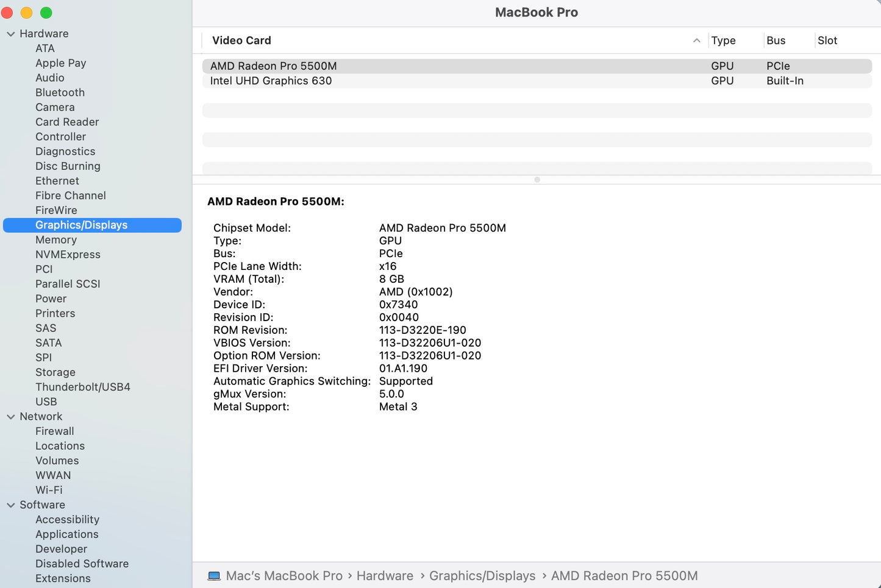881x588 pixels.
Task: Click the laptop icon in path bar
Action: point(214,576)
